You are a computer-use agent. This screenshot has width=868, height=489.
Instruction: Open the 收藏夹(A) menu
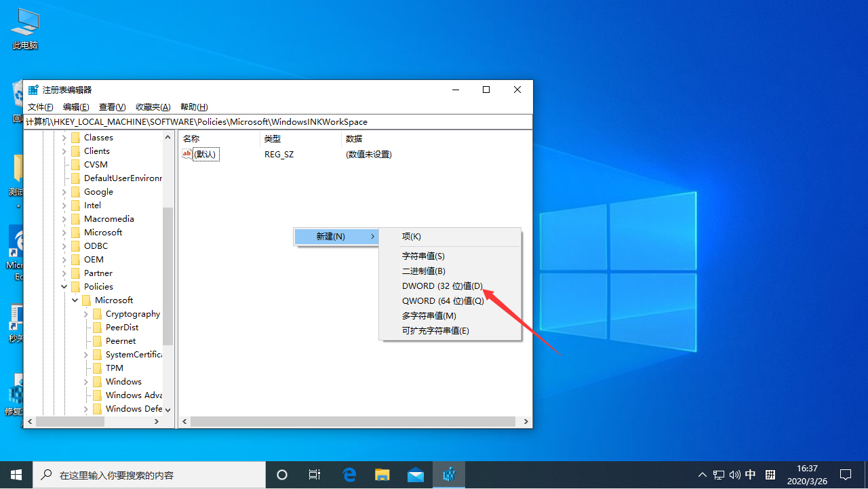[153, 106]
